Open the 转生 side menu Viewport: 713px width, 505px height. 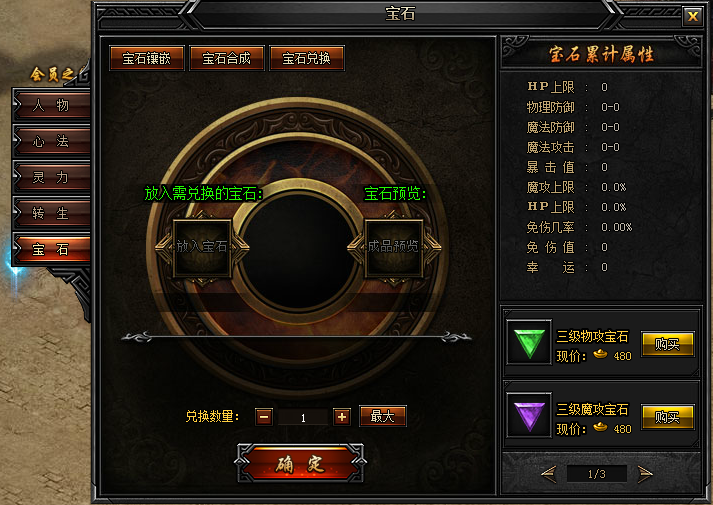pyautogui.click(x=51, y=213)
